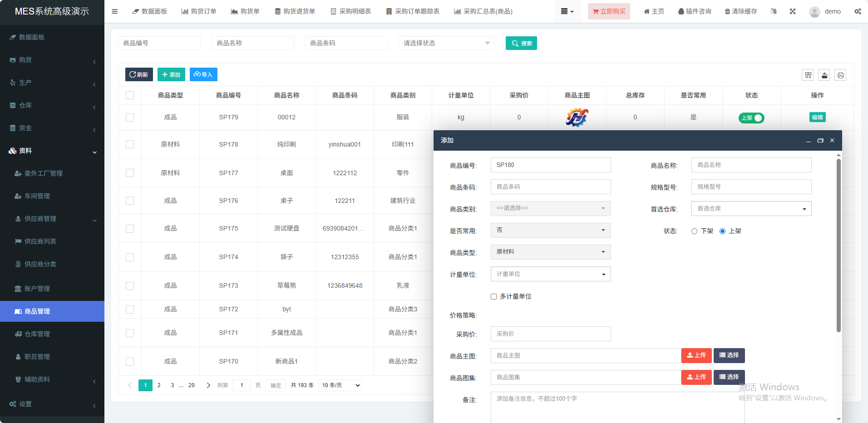Click the green 搜索 button
This screenshot has height=423, width=868.
(x=521, y=43)
